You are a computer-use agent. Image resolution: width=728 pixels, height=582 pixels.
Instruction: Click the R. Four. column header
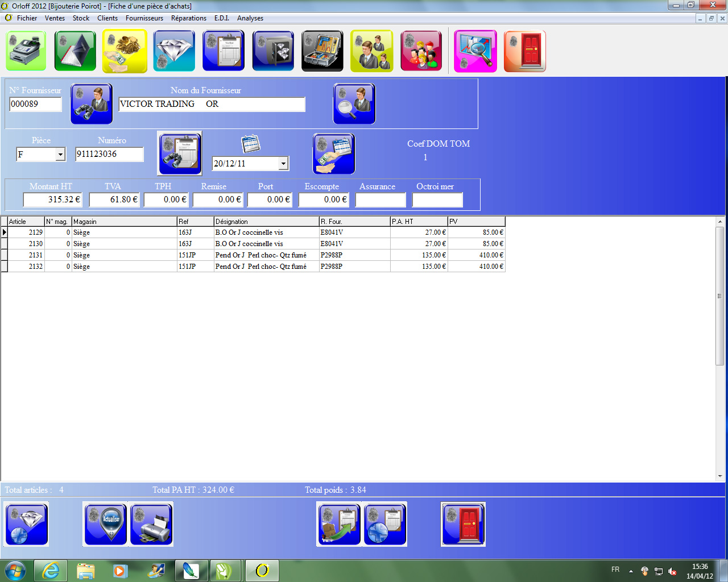point(354,222)
